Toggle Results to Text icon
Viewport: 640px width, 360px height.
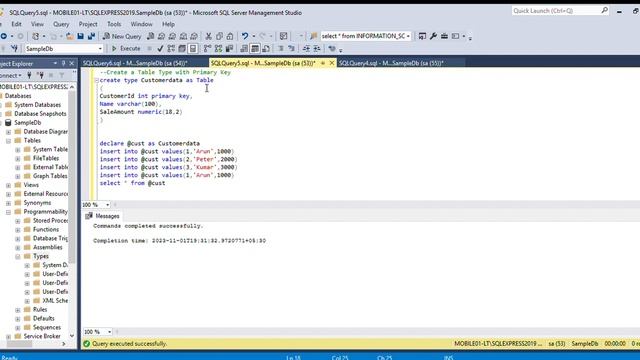[x=244, y=49]
